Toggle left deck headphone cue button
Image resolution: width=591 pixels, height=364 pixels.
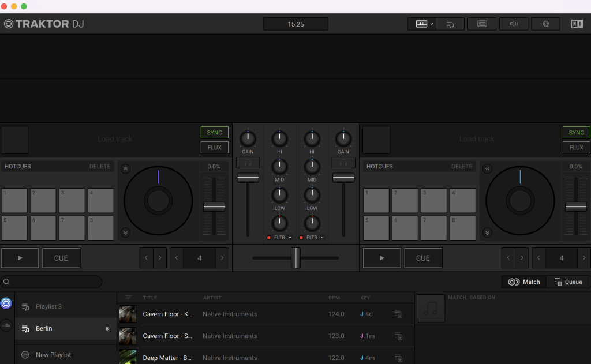248,163
